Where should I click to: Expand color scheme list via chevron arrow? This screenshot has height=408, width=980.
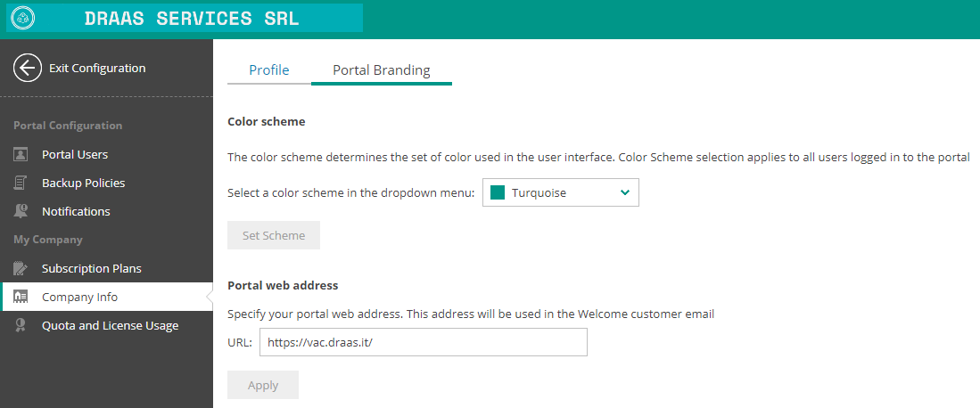624,193
